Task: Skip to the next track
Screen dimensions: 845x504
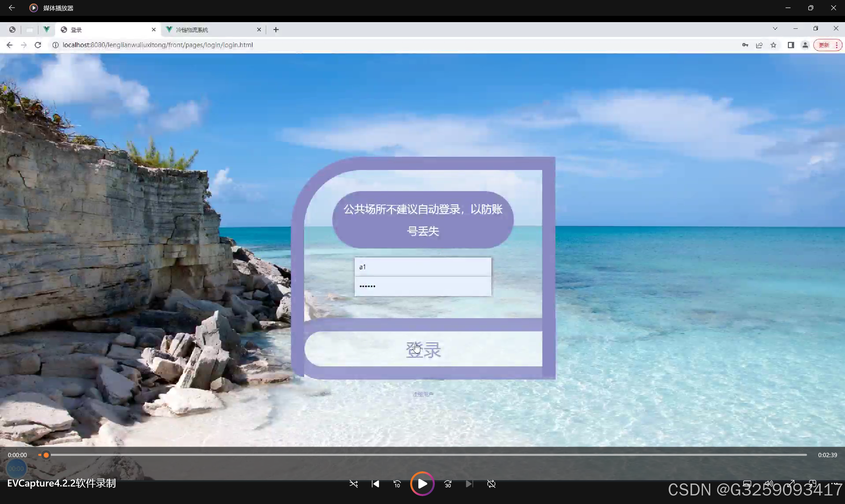Action: pyautogui.click(x=469, y=484)
